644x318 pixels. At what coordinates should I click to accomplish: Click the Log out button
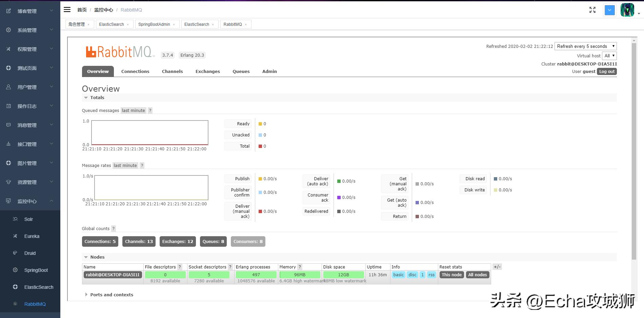(606, 71)
